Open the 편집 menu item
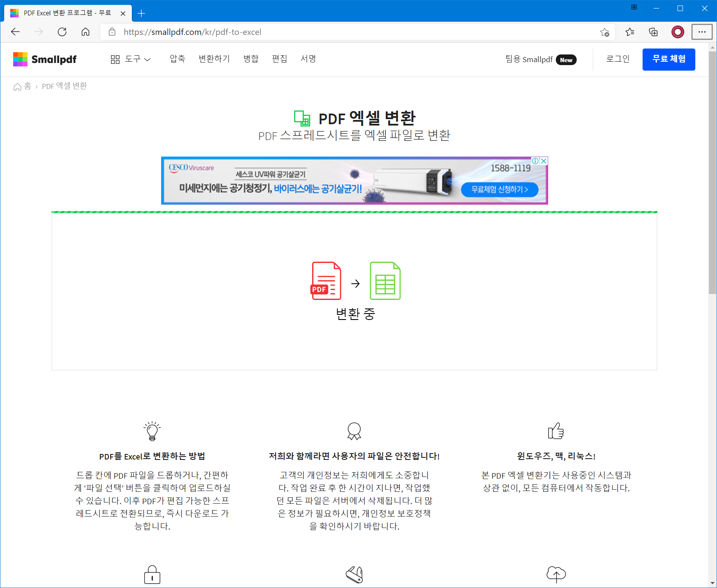The height and width of the screenshot is (588, 717). click(x=279, y=59)
